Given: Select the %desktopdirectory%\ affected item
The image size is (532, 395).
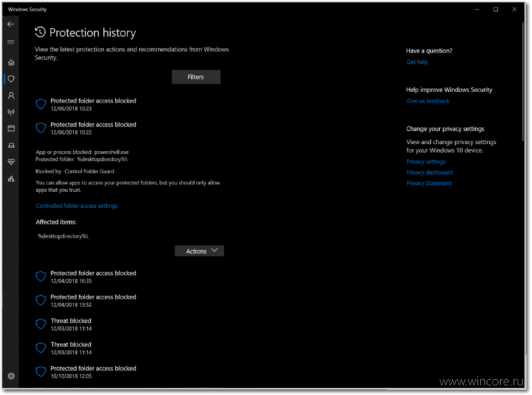Looking at the screenshot, I should [63, 236].
